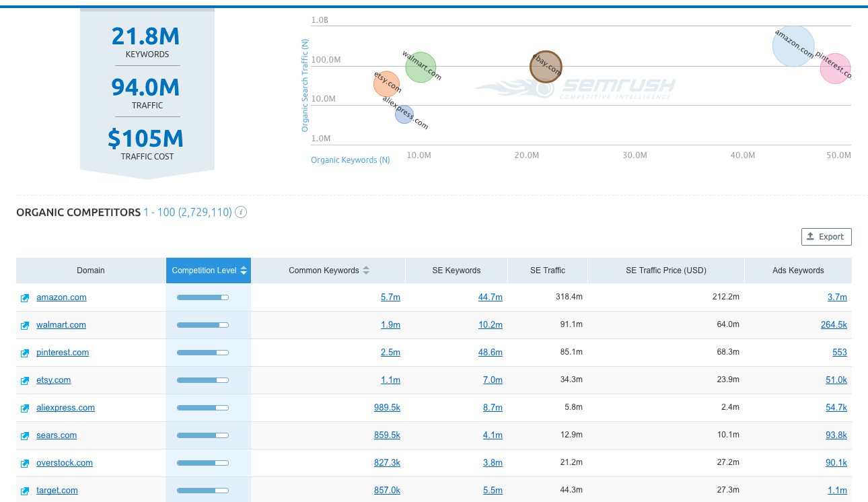Viewport: 868px width, 502px height.
Task: Click the pinterest.com pink bubble in chart
Action: 836,69
